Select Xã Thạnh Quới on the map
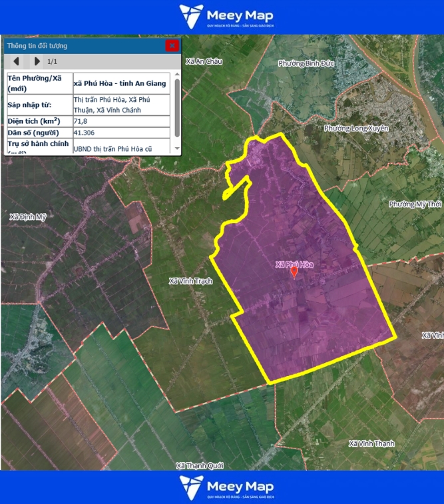Screen dimensions: 444x504 [200, 465]
